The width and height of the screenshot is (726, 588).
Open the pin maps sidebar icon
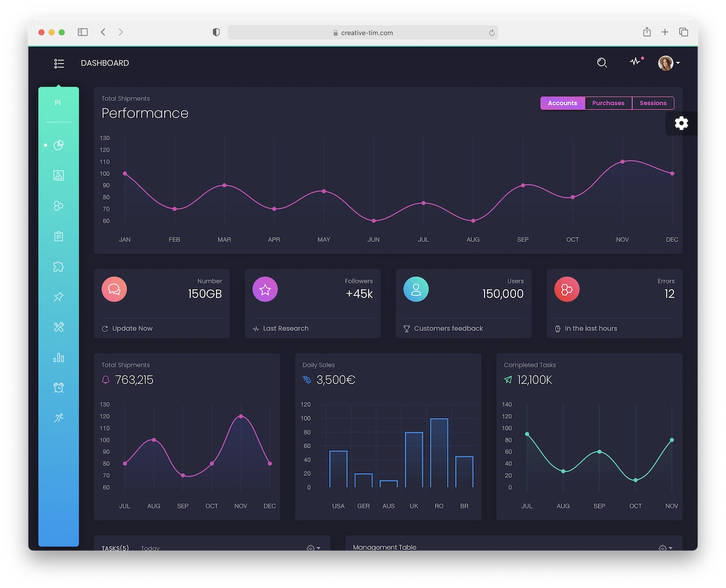tap(59, 297)
